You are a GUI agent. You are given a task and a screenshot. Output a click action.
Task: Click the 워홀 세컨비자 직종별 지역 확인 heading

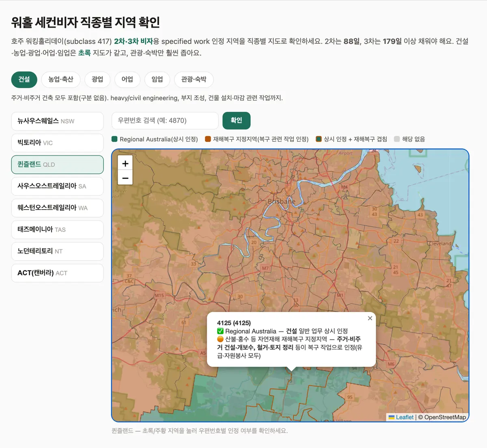[86, 22]
